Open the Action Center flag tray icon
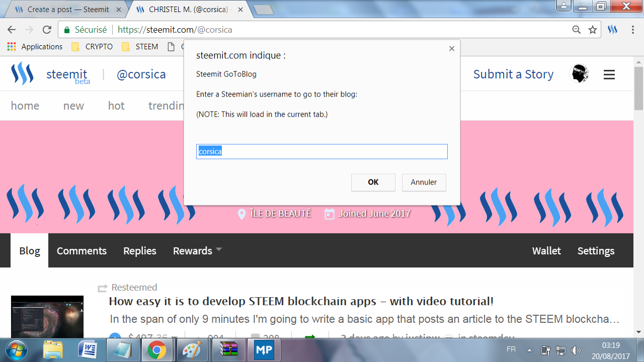 pos(546,350)
